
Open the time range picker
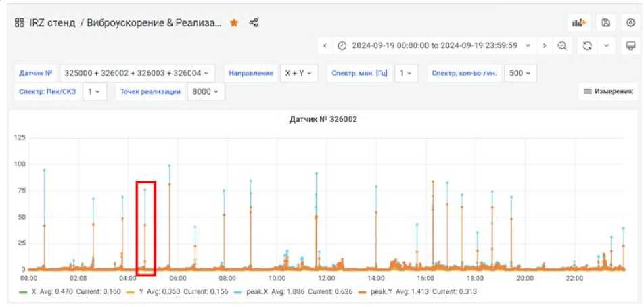pyautogui.click(x=434, y=45)
